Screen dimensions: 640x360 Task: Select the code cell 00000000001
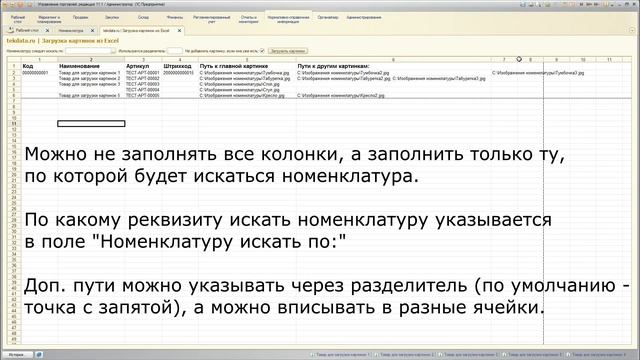pos(40,73)
